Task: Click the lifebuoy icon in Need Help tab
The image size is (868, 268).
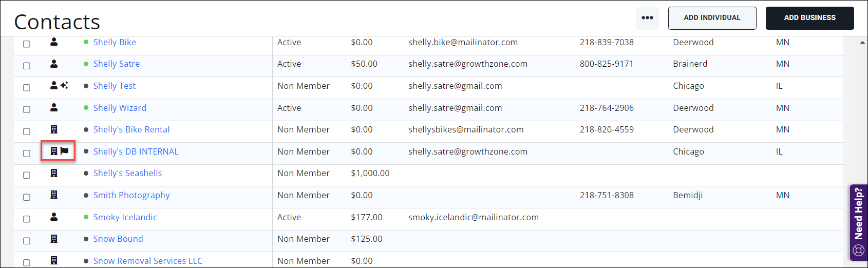Action: 859,250
